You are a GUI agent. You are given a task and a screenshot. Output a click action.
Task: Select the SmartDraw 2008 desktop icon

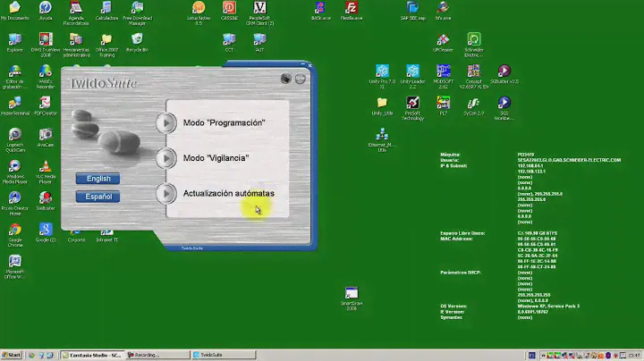coord(351,293)
